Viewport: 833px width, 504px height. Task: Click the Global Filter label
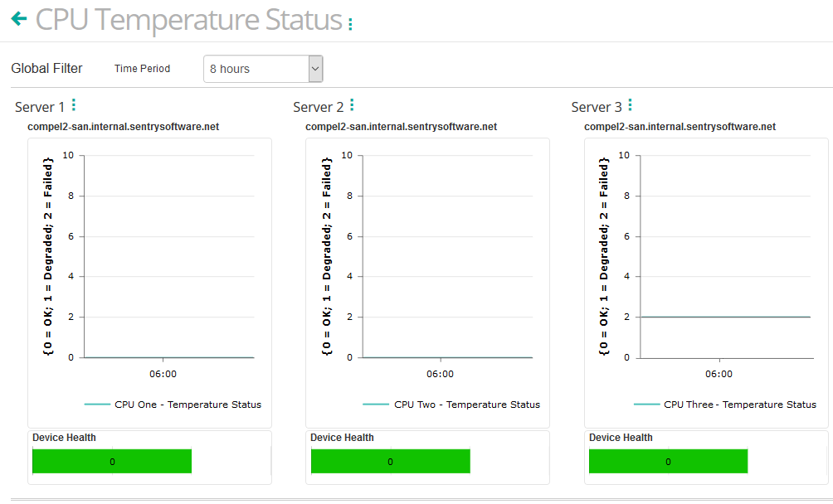[x=47, y=69]
